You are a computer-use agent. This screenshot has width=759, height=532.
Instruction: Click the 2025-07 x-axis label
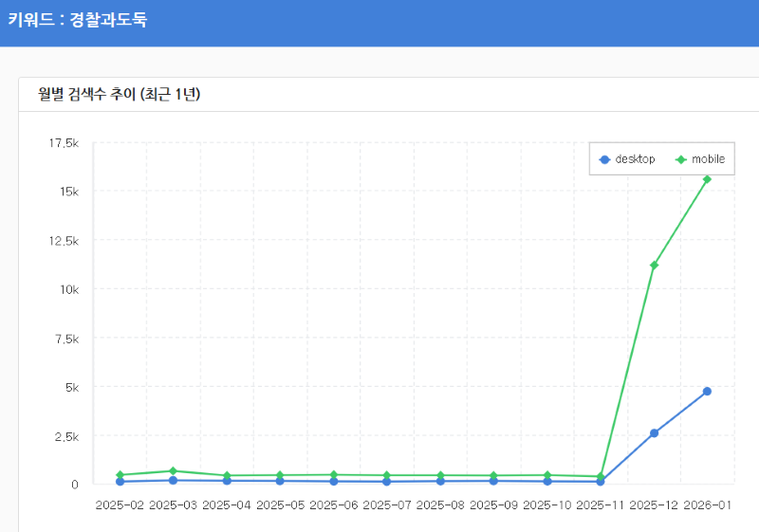(x=387, y=505)
